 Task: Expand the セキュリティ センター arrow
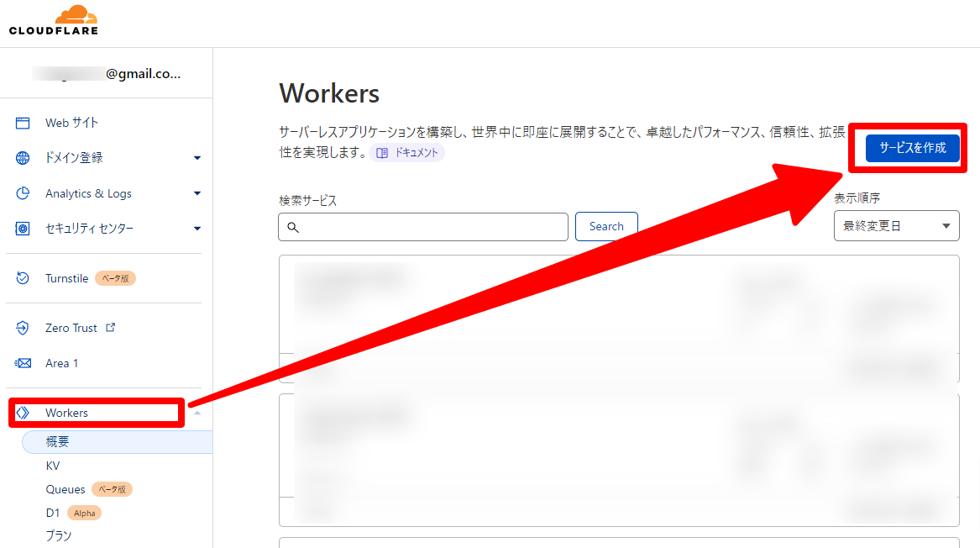coord(197,229)
